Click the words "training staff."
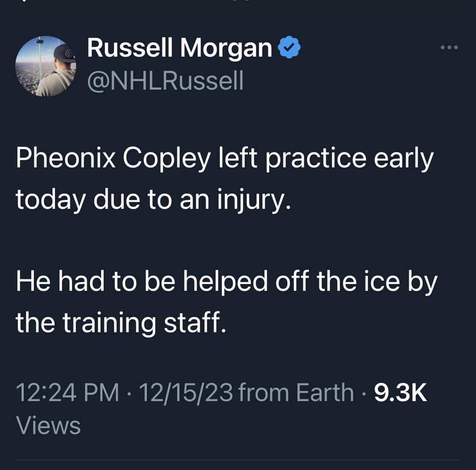Image resolution: width=476 pixels, height=470 pixels. click(x=145, y=322)
